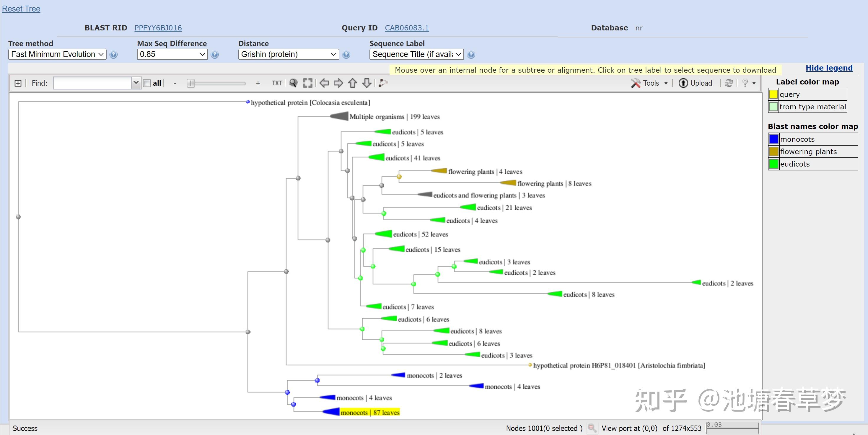Click the Hide legend link
Screen dimensions: 868x435
tap(829, 68)
